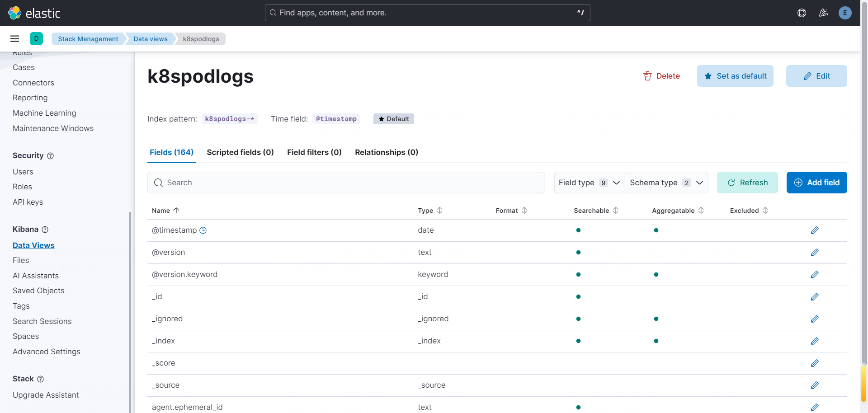Click the Security section help icon
Screen dimensions: 868x413
[51, 156]
